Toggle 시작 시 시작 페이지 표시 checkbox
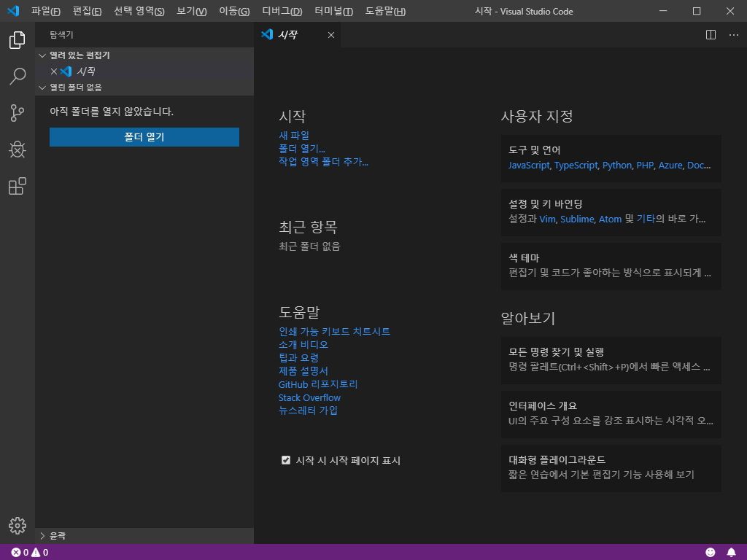Image resolution: width=747 pixels, height=560 pixels. 286,460
